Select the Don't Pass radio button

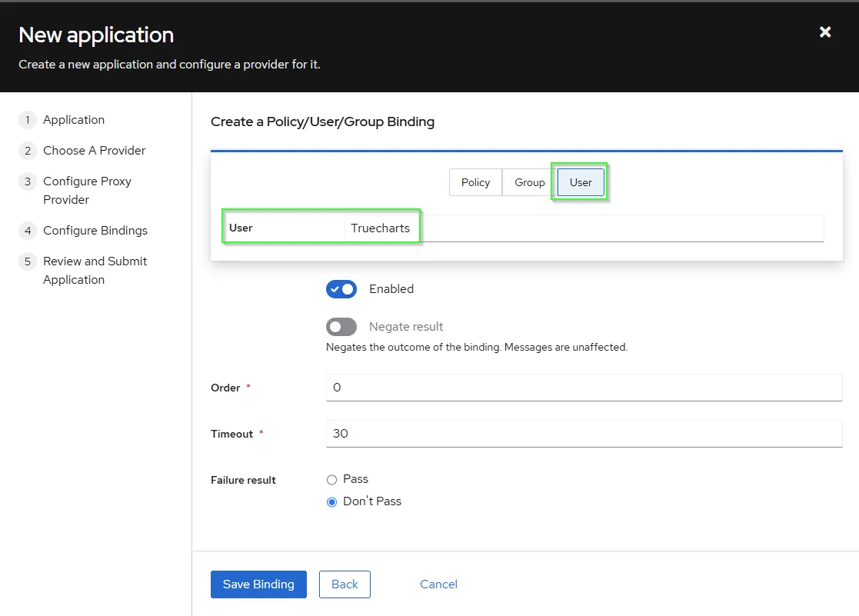(x=332, y=502)
